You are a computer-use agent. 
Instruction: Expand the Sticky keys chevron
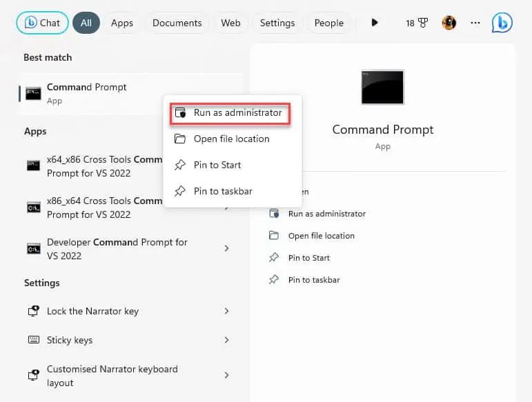point(226,340)
